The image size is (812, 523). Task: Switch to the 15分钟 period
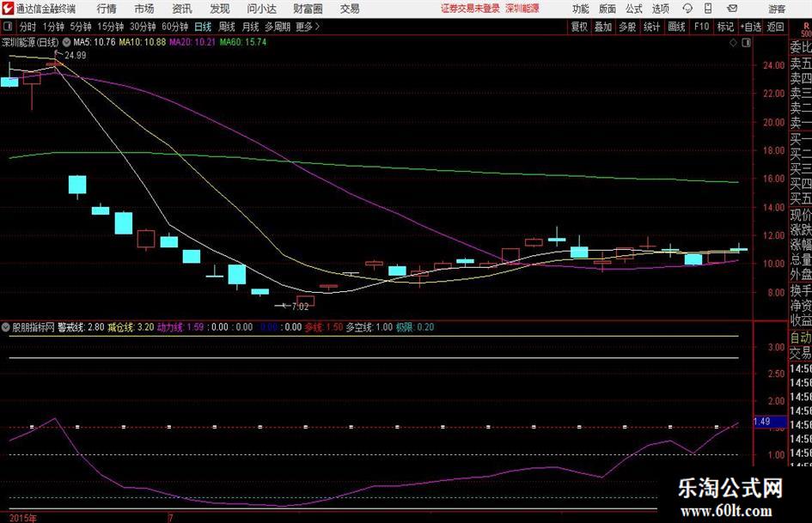pyautogui.click(x=110, y=27)
